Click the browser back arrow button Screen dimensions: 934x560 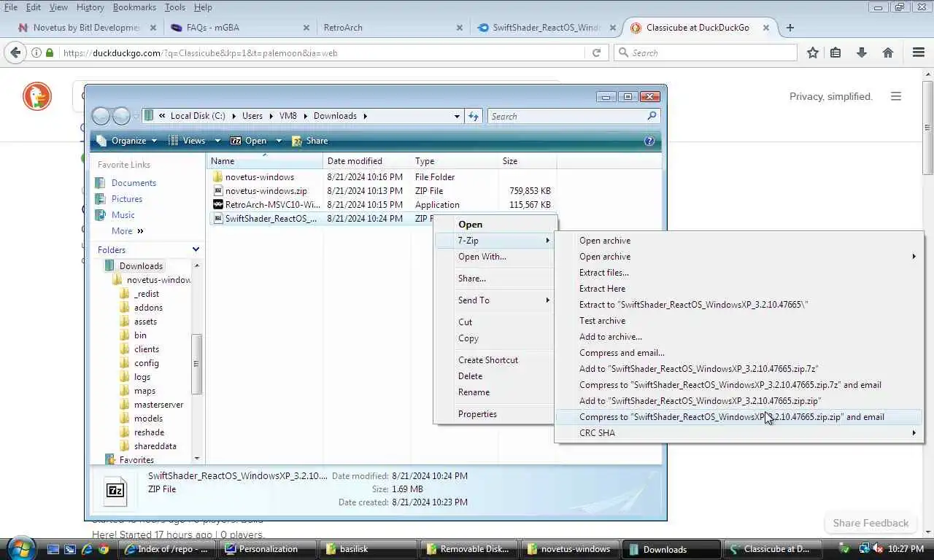(15, 52)
